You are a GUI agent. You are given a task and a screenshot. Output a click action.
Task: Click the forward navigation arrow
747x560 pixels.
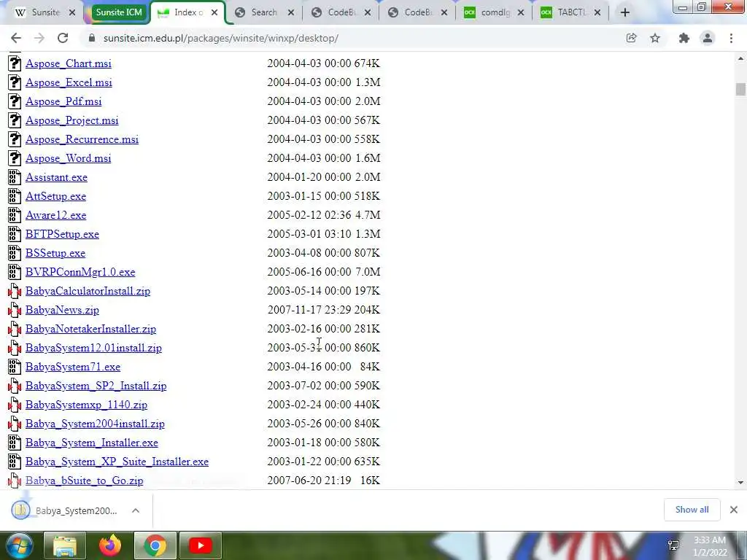[39, 38]
